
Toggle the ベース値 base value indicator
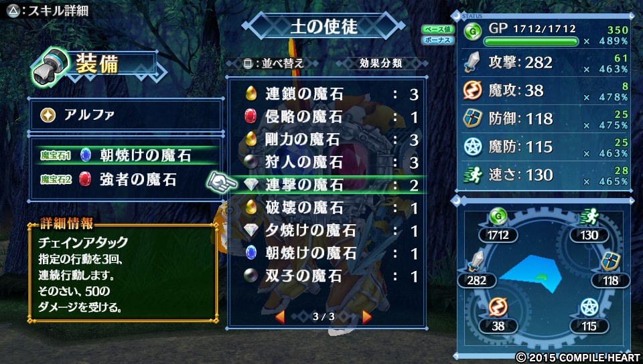(437, 29)
